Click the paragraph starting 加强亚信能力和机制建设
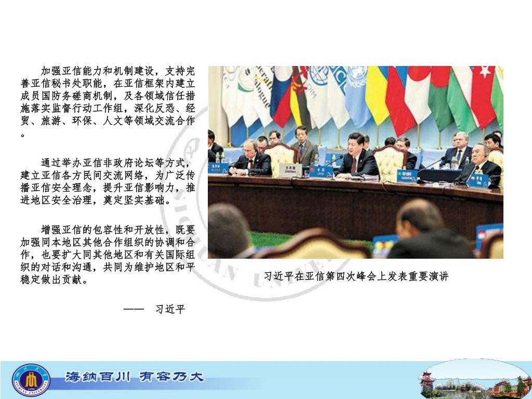The image size is (532, 399). pyautogui.click(x=108, y=101)
